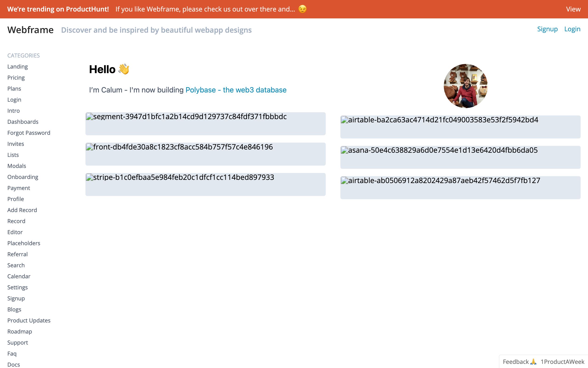Click Calum's round profile photo
This screenshot has height=368, width=588.
pyautogui.click(x=466, y=86)
